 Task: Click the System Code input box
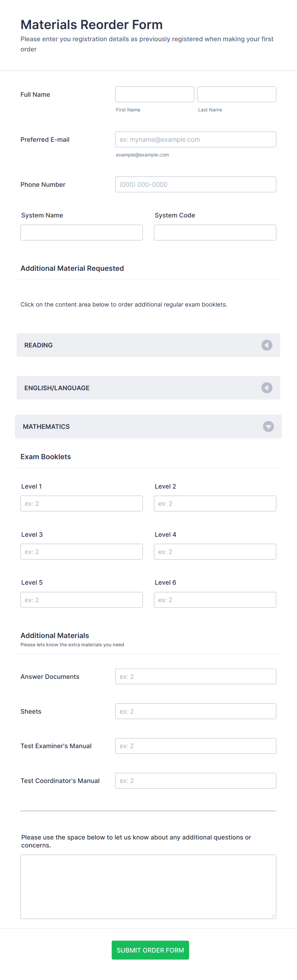(215, 232)
